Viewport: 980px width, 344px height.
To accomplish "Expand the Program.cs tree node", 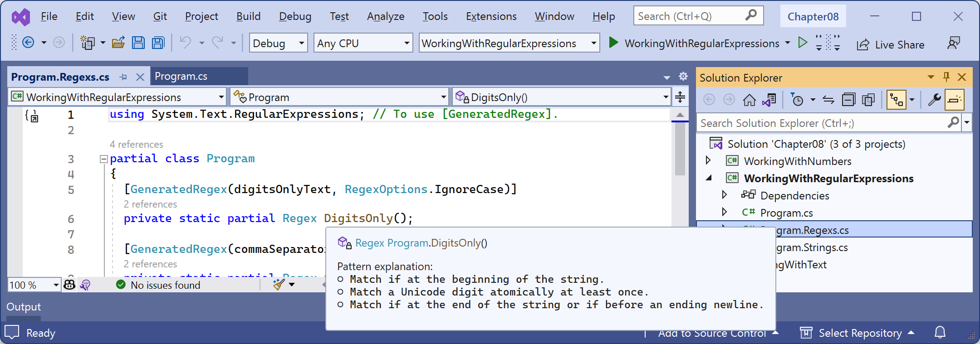I will coord(725,212).
